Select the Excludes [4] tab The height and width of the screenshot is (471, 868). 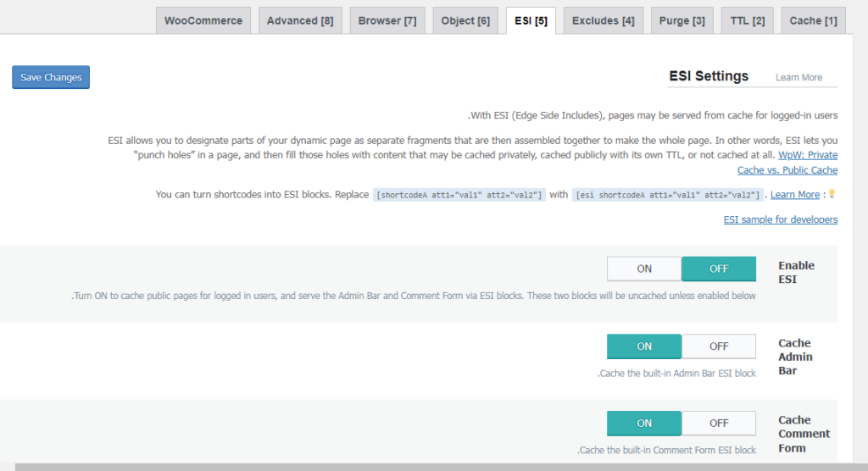(x=603, y=21)
